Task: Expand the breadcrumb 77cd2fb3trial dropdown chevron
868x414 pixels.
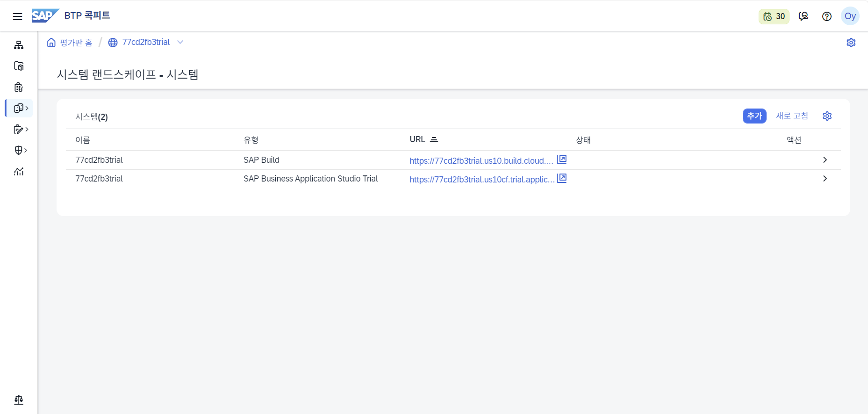Action: 180,42
